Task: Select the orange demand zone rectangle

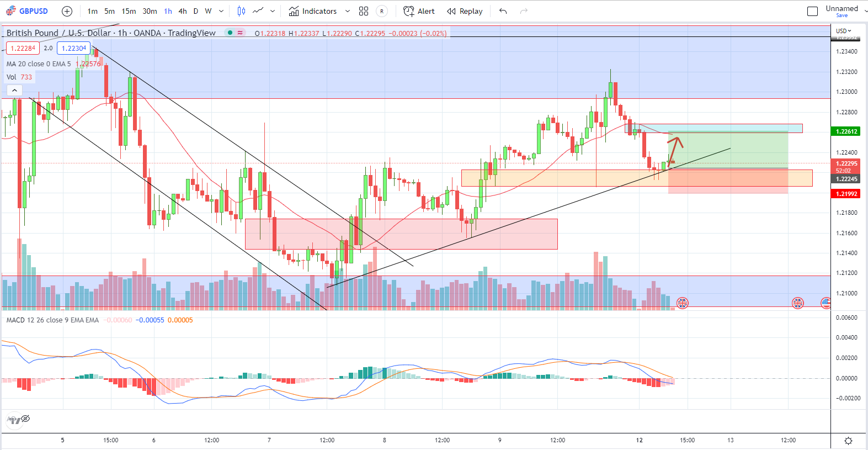Action: (x=637, y=178)
